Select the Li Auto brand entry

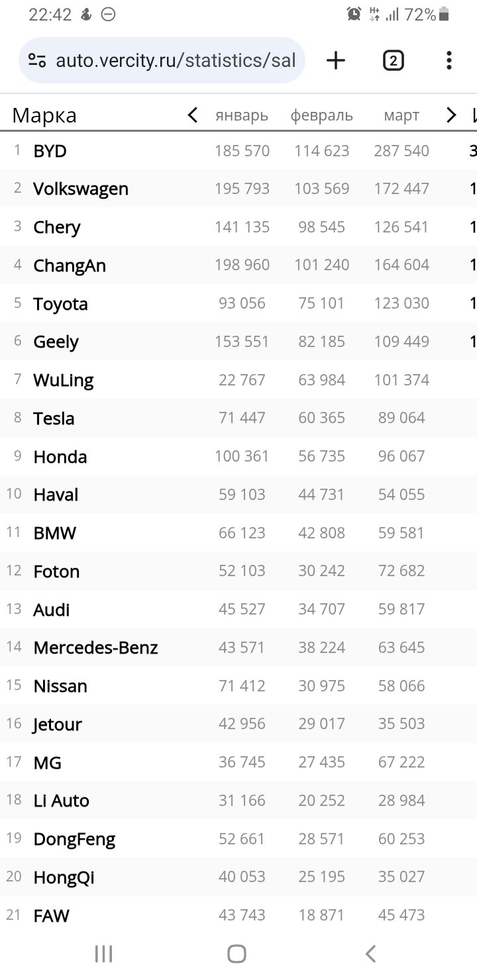(62, 801)
